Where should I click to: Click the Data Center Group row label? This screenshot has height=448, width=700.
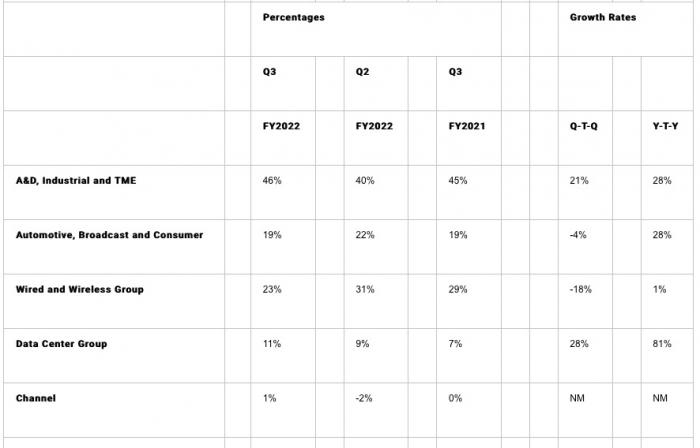pos(61,344)
